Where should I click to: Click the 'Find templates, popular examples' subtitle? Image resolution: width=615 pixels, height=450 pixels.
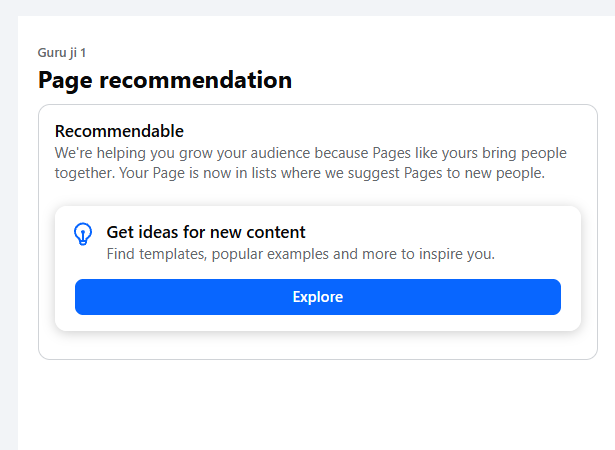tap(300, 254)
